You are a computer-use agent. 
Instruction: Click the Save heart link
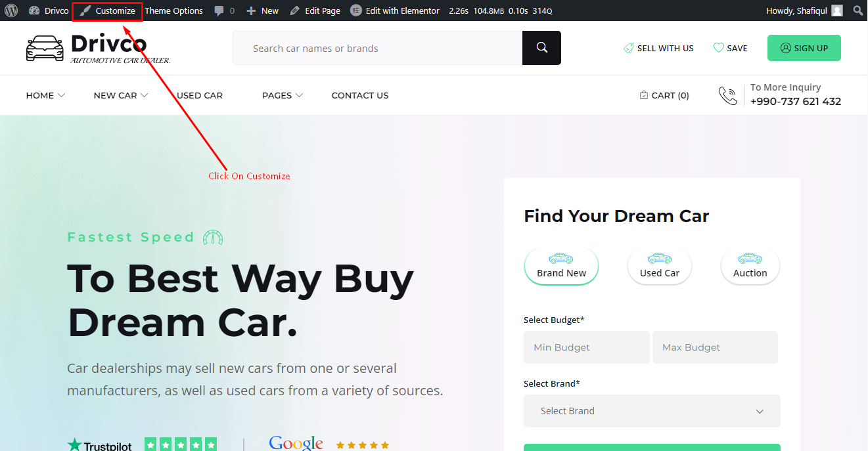tap(730, 48)
